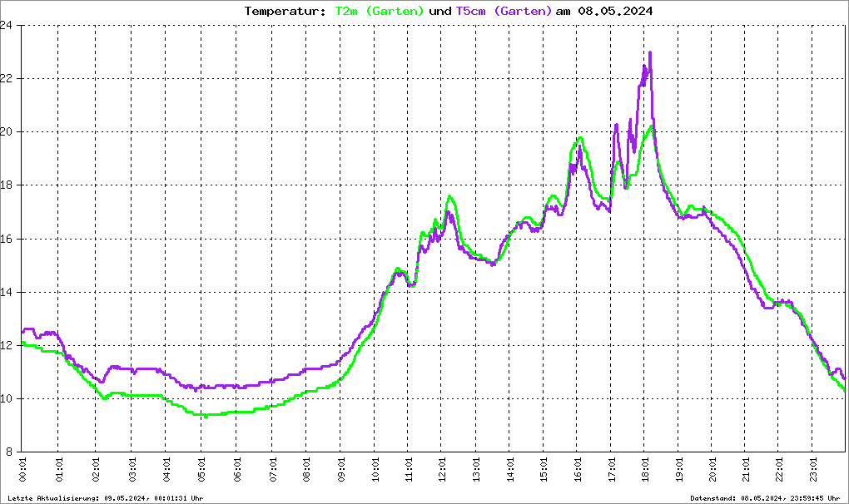Click the x-axis time label '05:01'
This screenshot has width=849, height=504.
coord(202,469)
